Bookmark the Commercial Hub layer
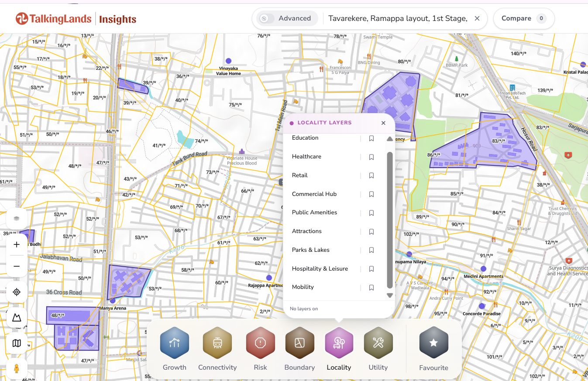This screenshot has height=381, width=588. pyautogui.click(x=371, y=194)
